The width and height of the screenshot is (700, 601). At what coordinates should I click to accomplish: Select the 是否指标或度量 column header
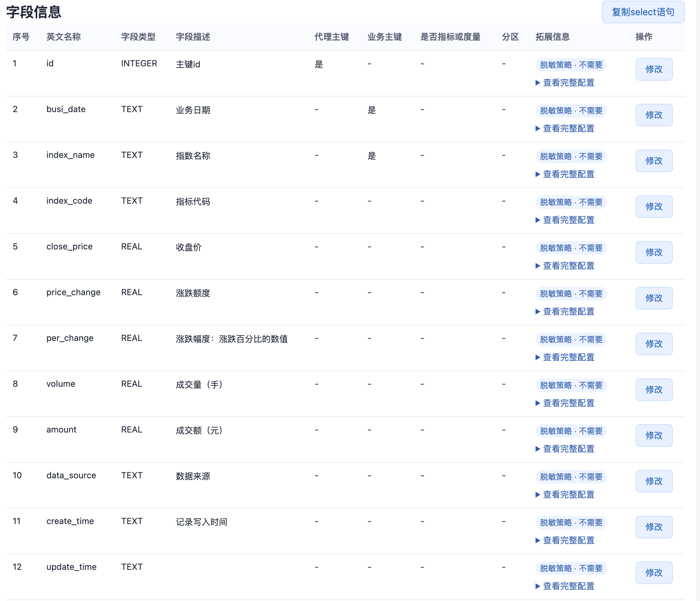point(450,37)
